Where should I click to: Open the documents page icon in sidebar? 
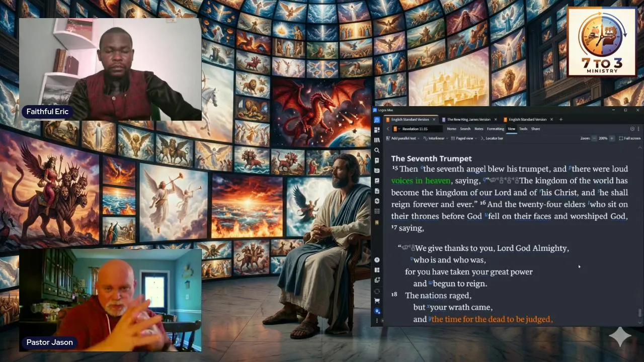pyautogui.click(x=377, y=191)
